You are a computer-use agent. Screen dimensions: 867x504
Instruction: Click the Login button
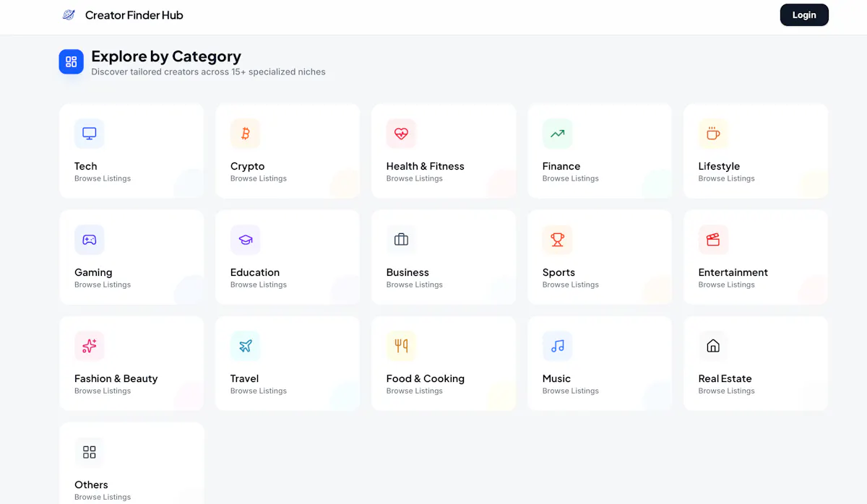[x=804, y=15]
